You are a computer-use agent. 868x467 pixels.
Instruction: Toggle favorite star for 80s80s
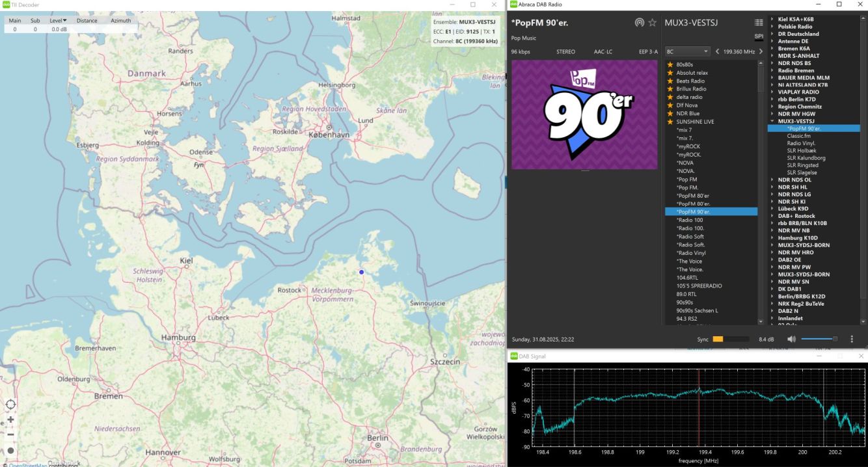point(670,64)
